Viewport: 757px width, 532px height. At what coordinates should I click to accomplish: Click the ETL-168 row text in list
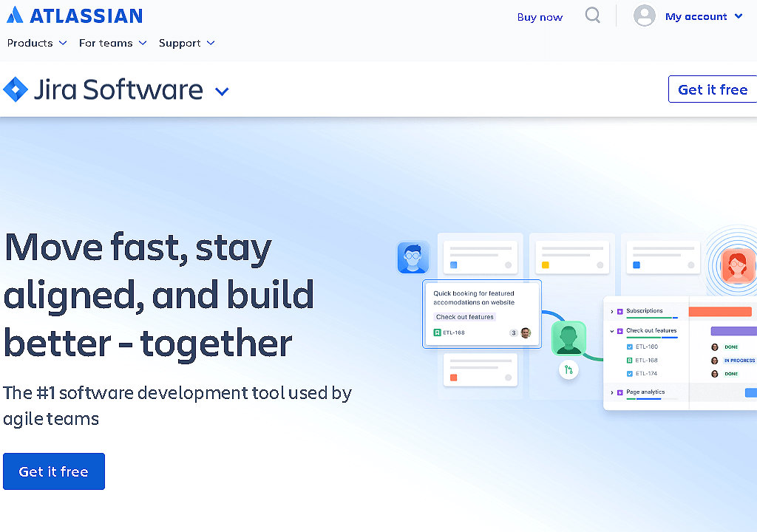click(x=646, y=361)
